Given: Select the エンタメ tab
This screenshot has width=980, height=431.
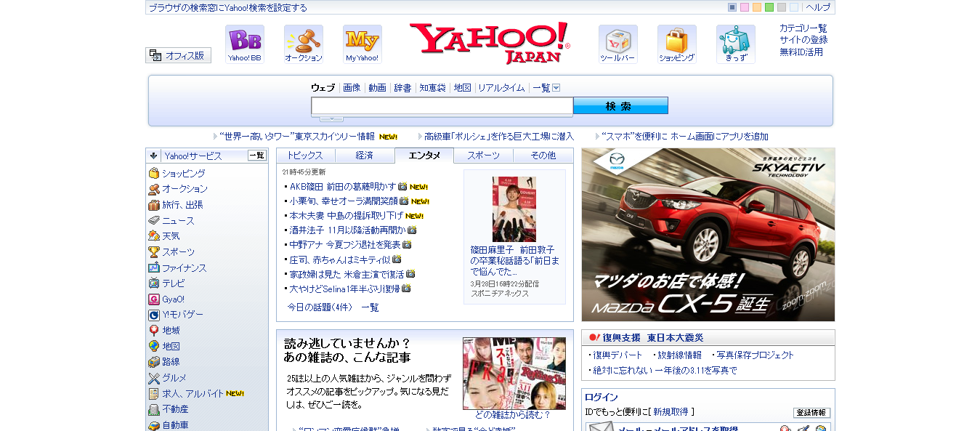Looking at the screenshot, I should [x=424, y=156].
